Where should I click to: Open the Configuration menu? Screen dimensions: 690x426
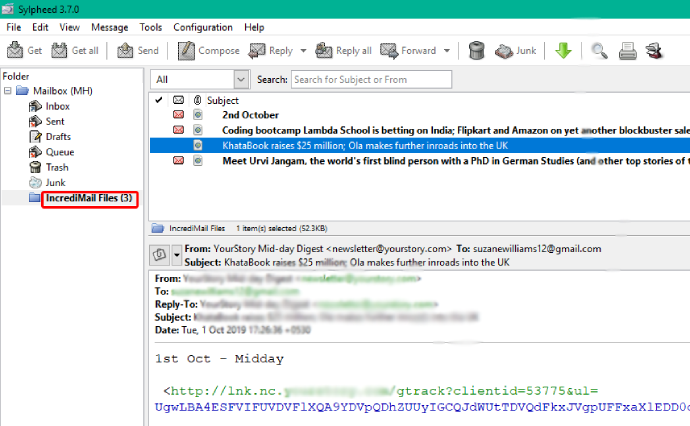pyautogui.click(x=203, y=27)
